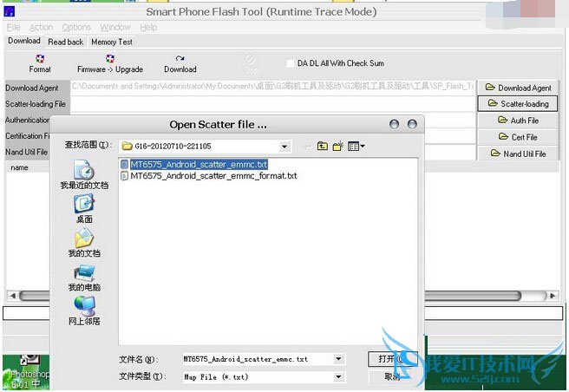Click the Cancel (取消) button
569x392 pixels.
[x=393, y=376]
